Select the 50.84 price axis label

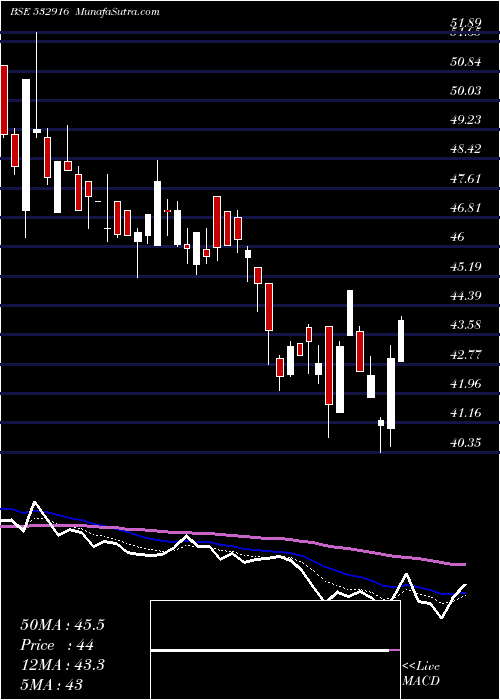(x=466, y=62)
